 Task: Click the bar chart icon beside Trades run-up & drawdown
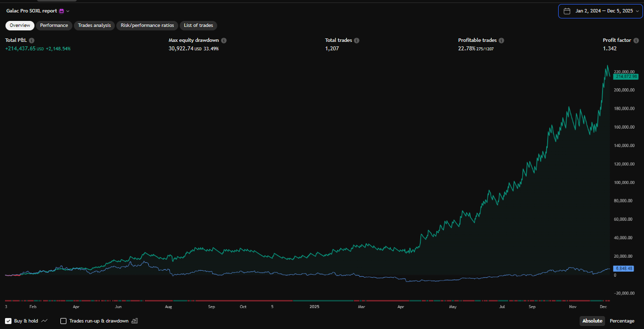click(134, 321)
